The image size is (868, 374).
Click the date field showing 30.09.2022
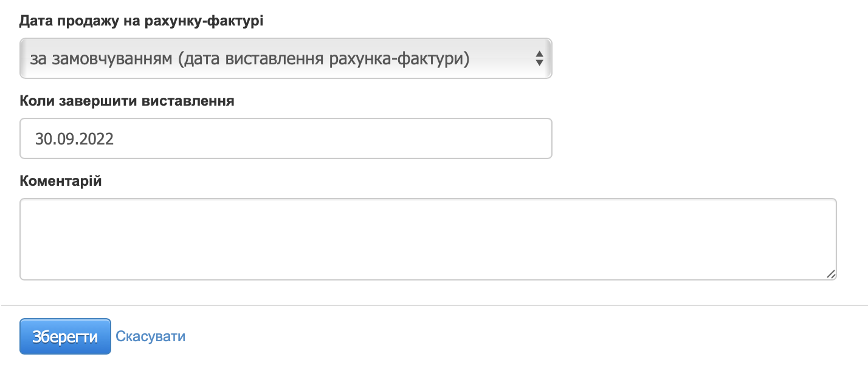click(286, 138)
